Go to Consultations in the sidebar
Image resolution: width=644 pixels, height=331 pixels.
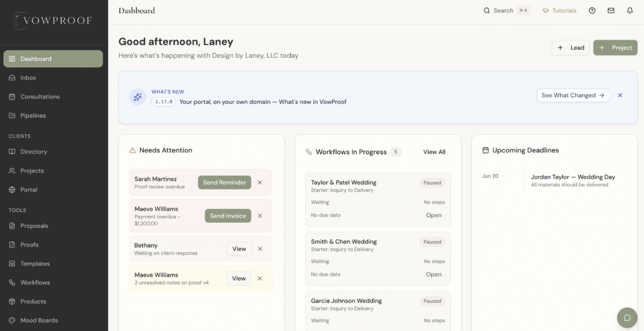click(53, 97)
